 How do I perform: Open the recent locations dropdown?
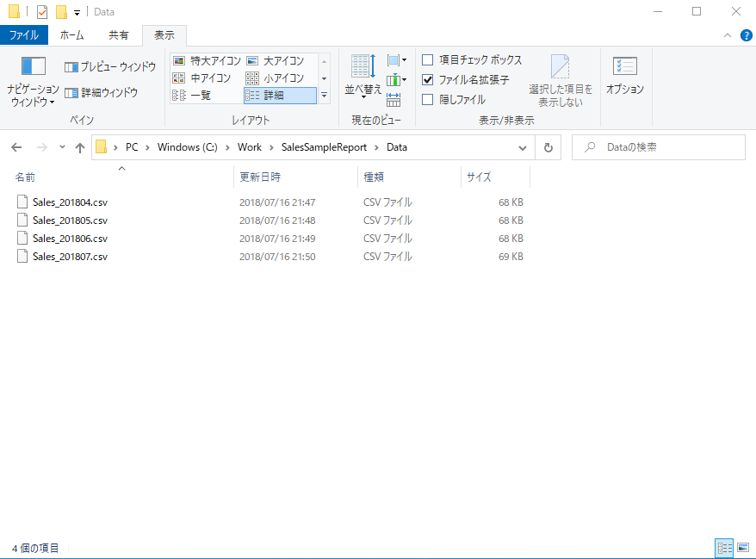pos(62,147)
